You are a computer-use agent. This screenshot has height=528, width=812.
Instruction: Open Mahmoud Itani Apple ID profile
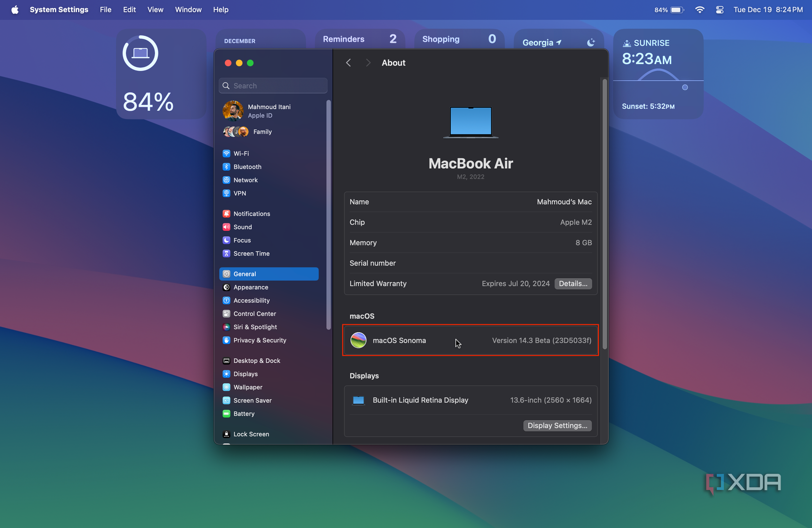[269, 111]
